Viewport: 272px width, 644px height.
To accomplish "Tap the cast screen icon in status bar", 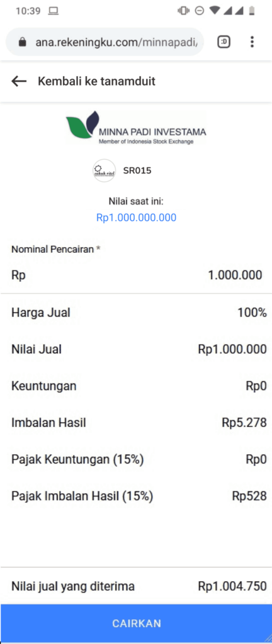I will pos(54,11).
